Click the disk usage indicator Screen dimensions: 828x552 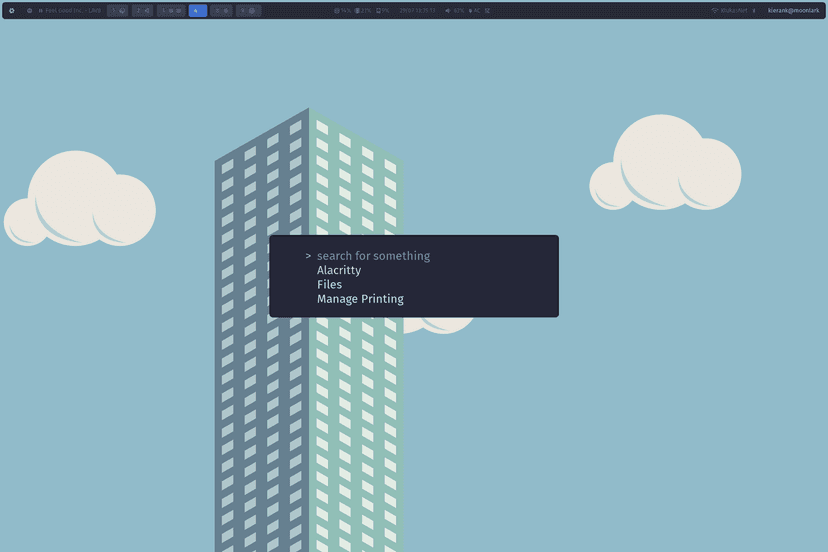[x=383, y=10]
